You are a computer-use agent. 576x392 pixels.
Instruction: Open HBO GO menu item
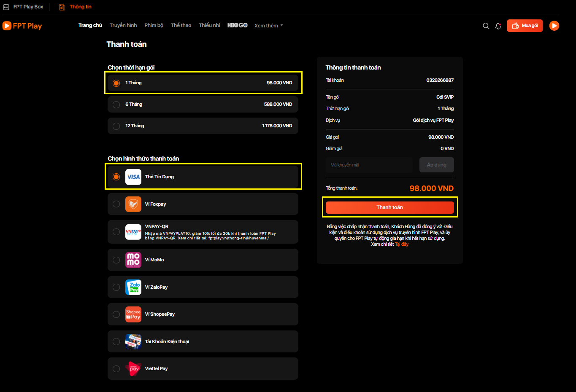point(238,25)
